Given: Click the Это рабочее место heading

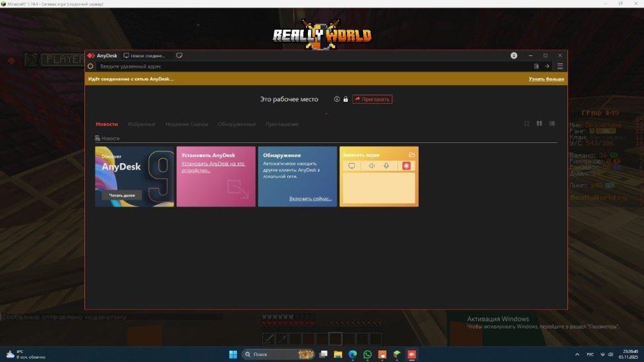Looking at the screenshot, I should [289, 99].
